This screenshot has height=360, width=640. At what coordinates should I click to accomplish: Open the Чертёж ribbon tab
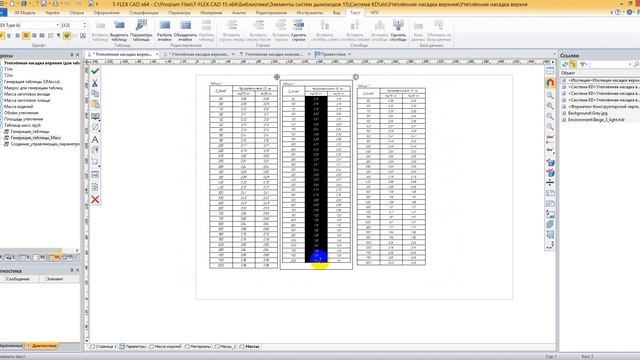pos(53,13)
